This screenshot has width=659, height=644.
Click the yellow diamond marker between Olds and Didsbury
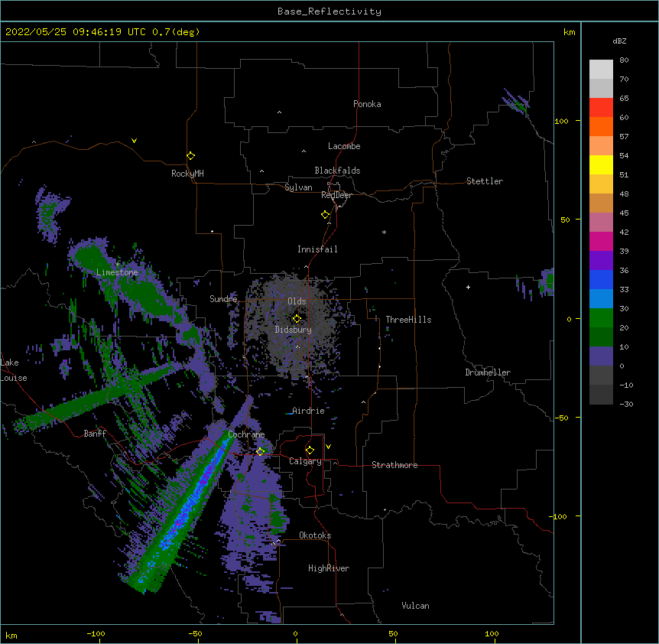pyautogui.click(x=297, y=319)
